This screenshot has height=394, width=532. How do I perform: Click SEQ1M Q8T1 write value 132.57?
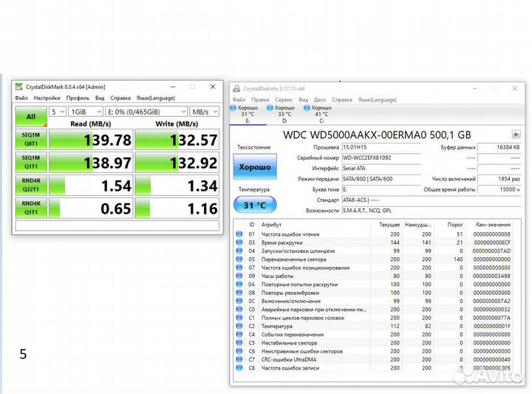[177, 140]
